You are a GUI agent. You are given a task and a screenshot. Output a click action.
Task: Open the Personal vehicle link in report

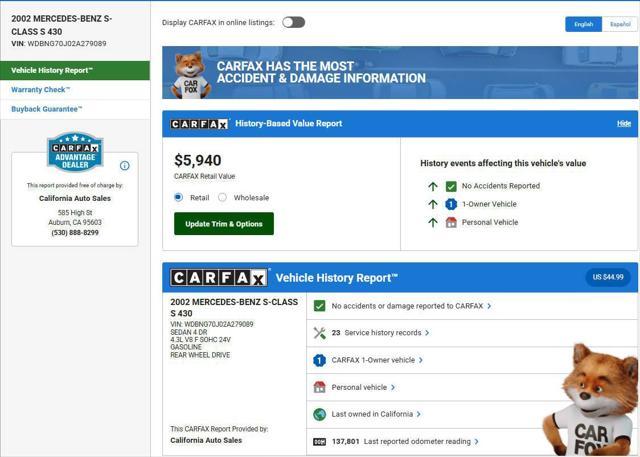[359, 387]
